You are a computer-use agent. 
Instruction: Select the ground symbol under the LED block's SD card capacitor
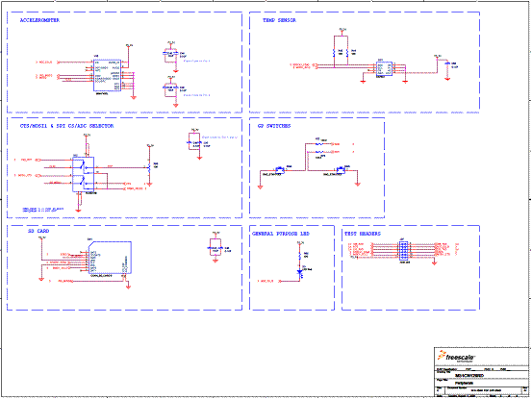[x=215, y=261]
